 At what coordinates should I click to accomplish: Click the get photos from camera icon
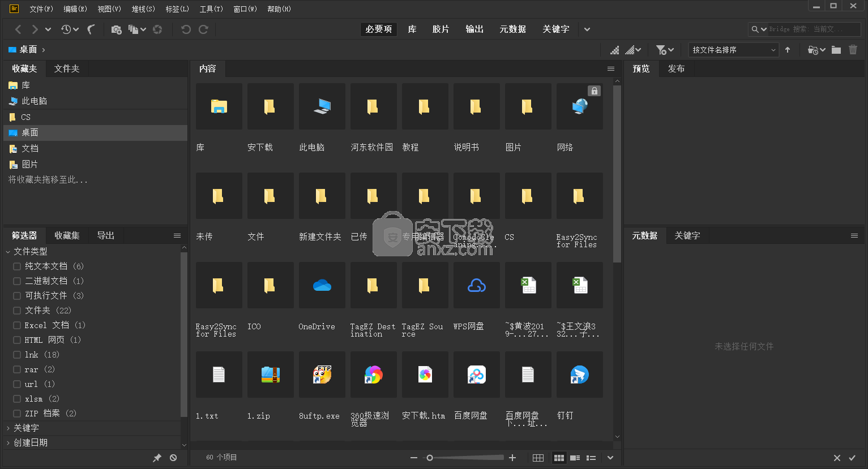click(x=116, y=29)
